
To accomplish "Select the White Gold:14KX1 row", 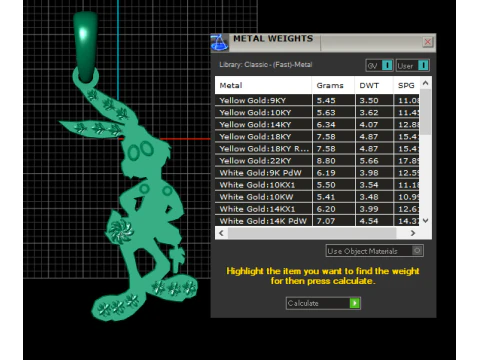I will (317, 209).
